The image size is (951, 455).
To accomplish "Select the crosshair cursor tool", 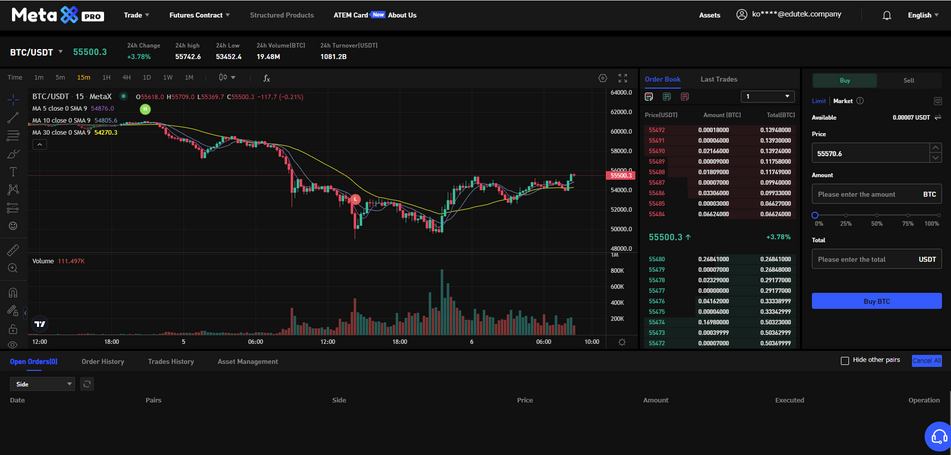I will pos(13,99).
